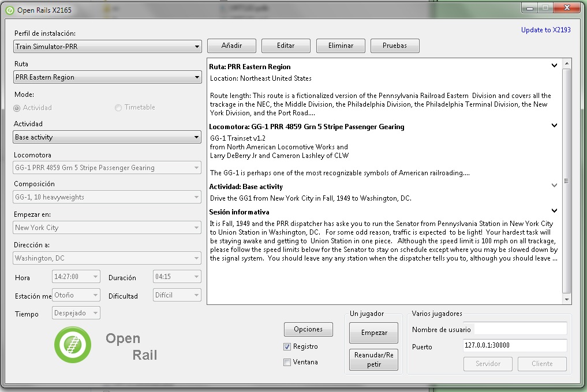587x392 pixels.
Task: Open the Perfil de instalación dropdown
Action: point(107,47)
